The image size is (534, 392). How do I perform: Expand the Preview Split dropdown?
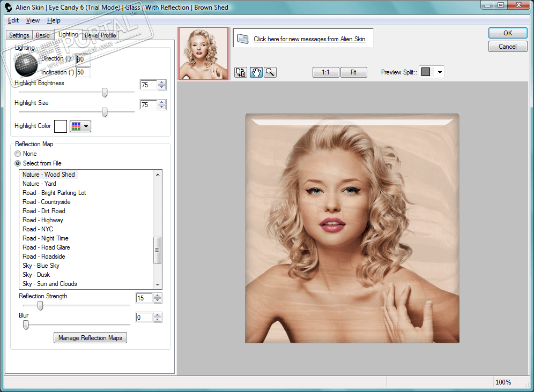point(440,72)
